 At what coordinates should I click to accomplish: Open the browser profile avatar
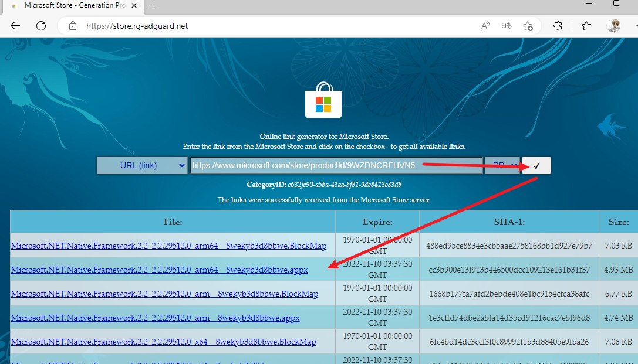click(x=613, y=26)
